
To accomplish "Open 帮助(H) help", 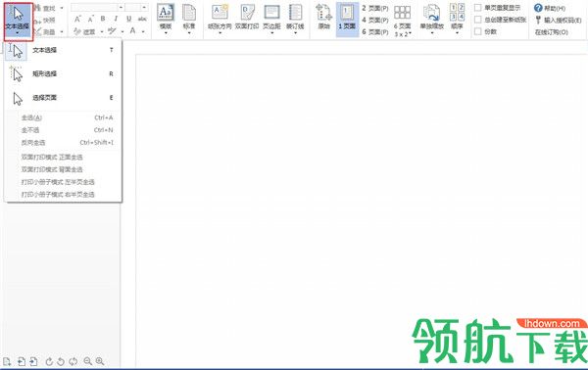I will click(550, 8).
